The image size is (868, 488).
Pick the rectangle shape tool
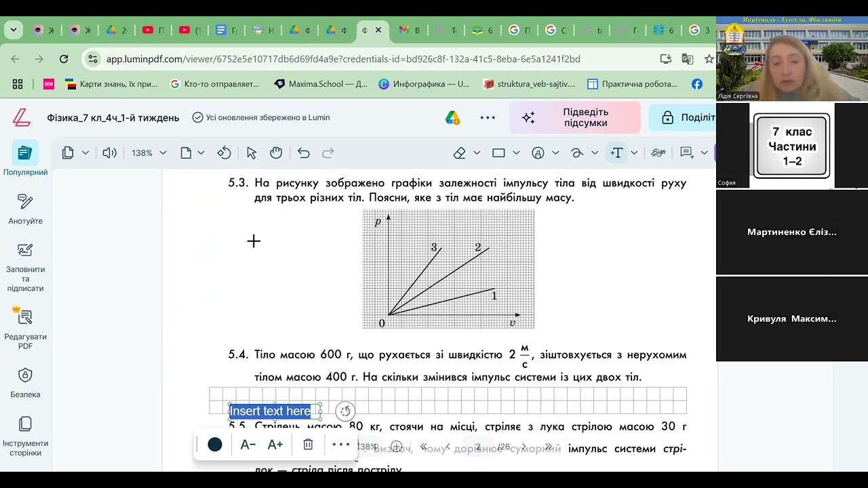498,153
